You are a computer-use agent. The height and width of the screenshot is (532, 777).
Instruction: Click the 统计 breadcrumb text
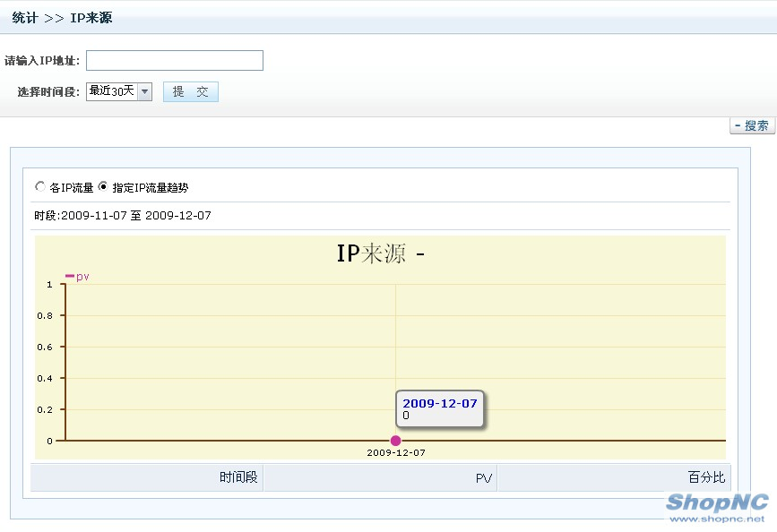coord(25,18)
